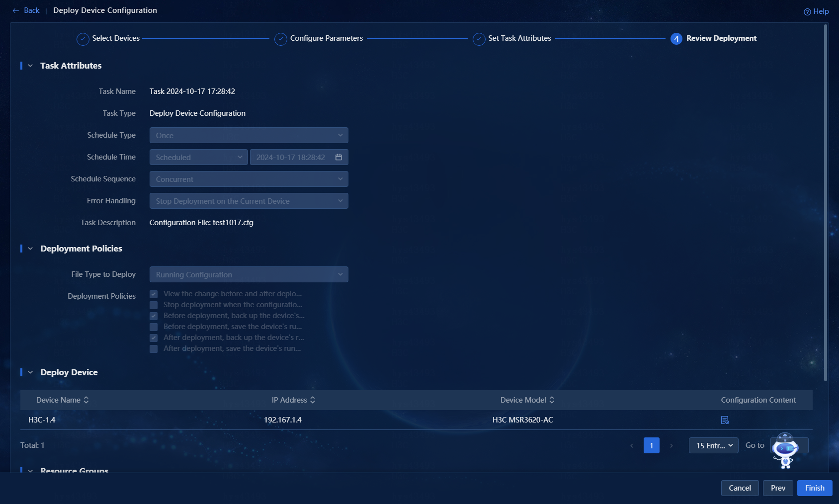View configuration content for H3C-1.4
The width and height of the screenshot is (839, 504).
[725, 420]
